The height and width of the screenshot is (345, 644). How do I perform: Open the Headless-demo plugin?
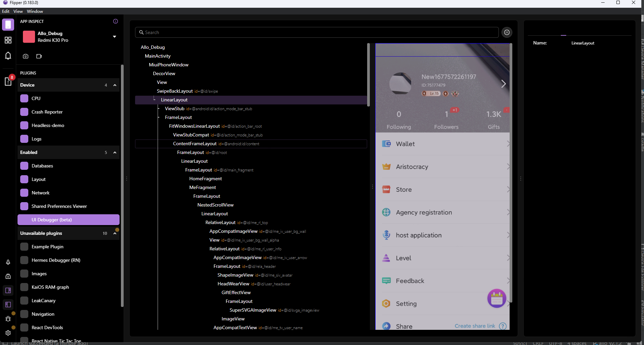68,125
